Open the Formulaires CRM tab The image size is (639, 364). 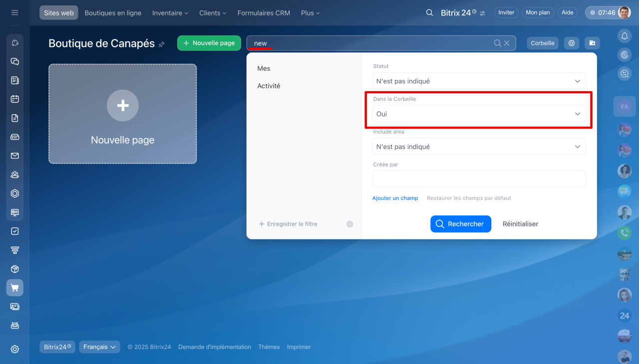click(x=264, y=13)
